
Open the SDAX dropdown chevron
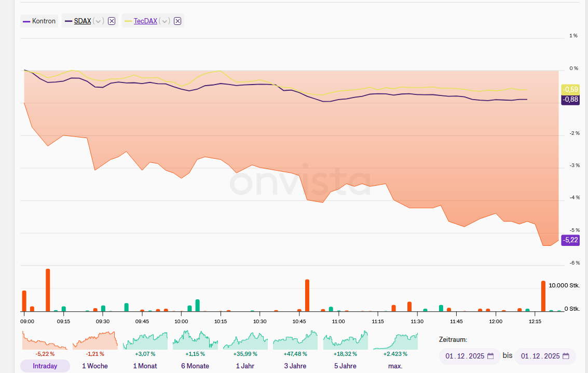point(98,21)
